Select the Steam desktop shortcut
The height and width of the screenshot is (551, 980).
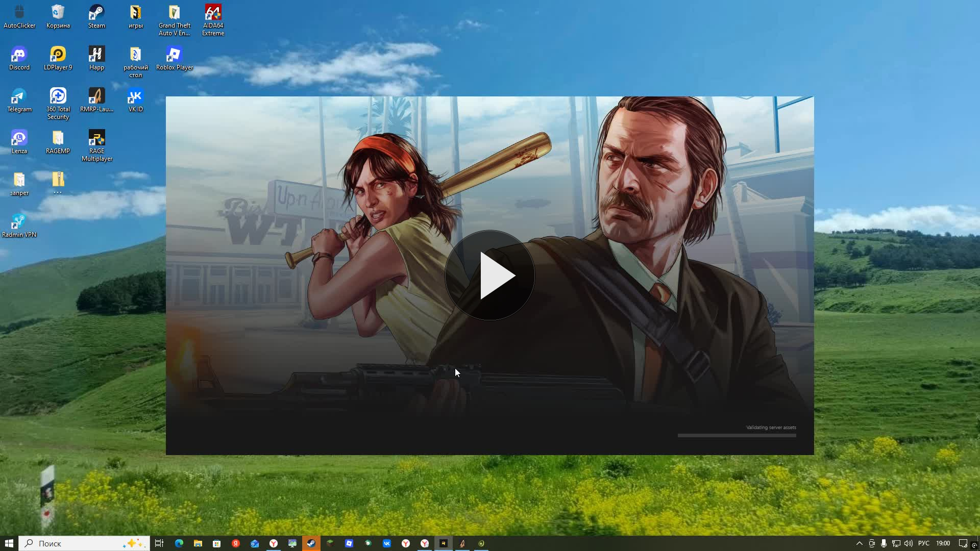pos(96,16)
